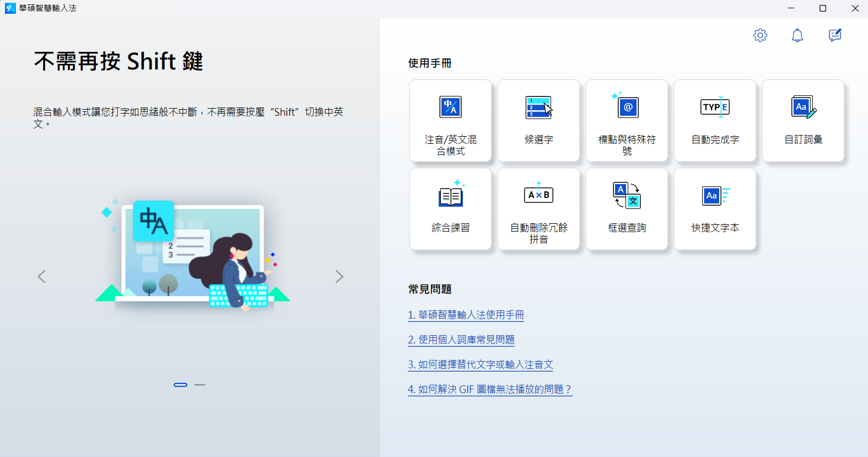Open link 華碩智慧輸入法使用手冊
The image size is (868, 457).
(x=466, y=315)
